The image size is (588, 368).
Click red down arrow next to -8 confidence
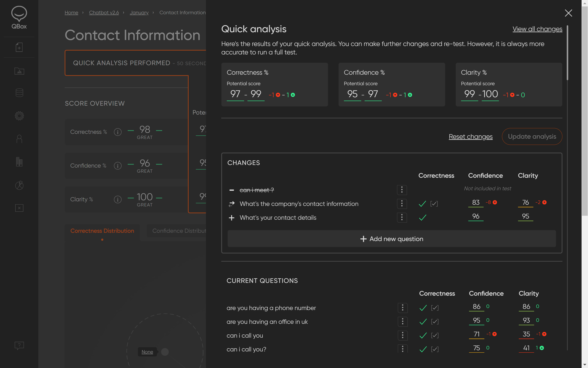[495, 203]
